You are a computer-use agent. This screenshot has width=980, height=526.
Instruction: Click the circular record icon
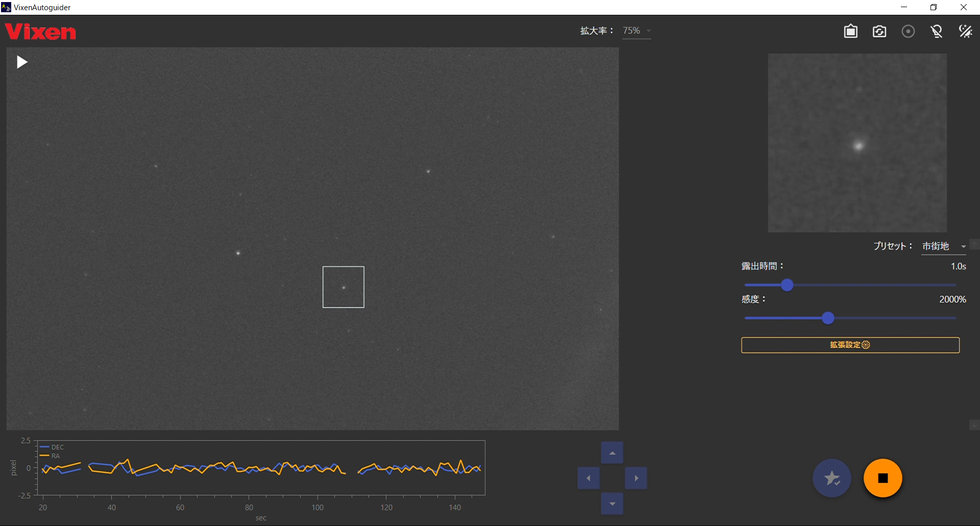coord(908,32)
